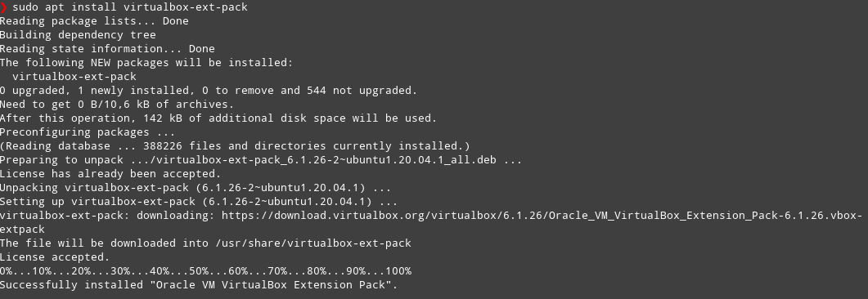Click the 'Setting up virtualbox-ext-pack' line

pos(199,202)
